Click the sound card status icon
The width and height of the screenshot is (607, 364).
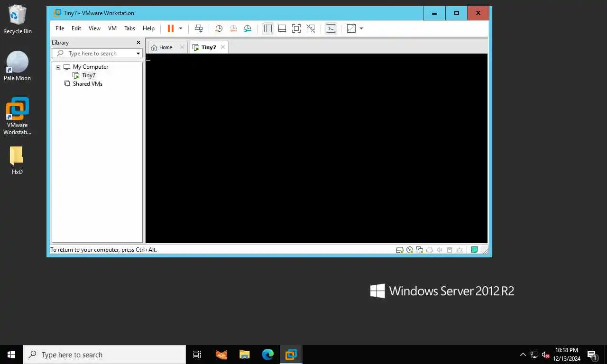440,250
